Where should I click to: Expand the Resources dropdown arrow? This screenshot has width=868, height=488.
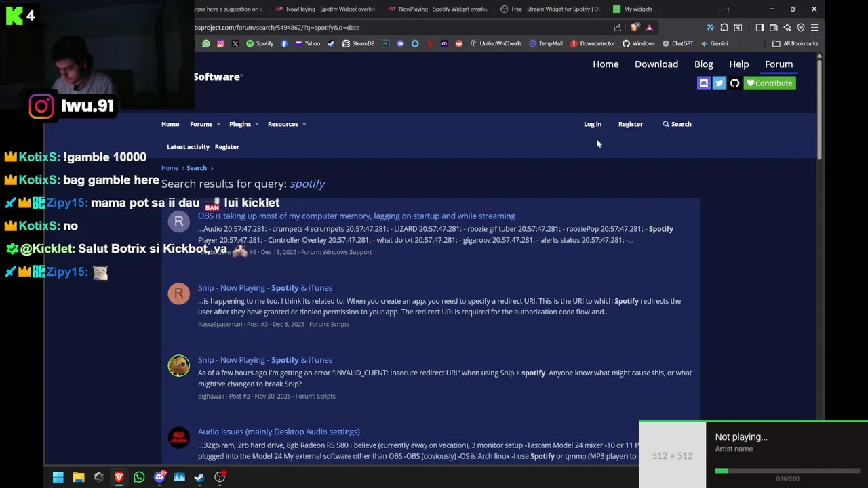point(304,125)
